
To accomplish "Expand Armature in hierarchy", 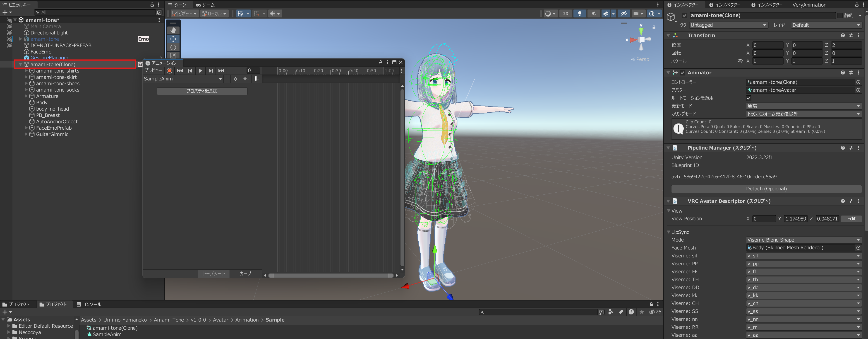I will tap(26, 96).
